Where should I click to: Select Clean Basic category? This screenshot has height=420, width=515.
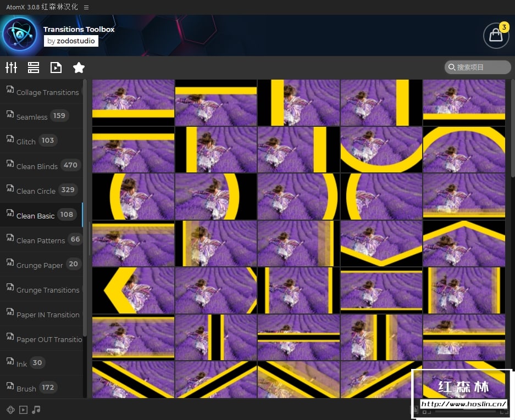point(41,215)
